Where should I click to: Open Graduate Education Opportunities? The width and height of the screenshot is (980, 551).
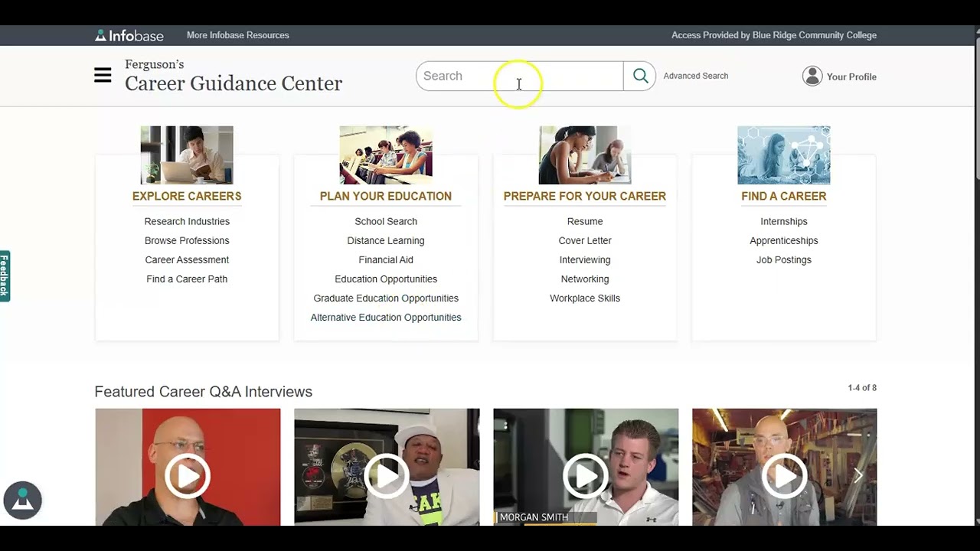pos(386,298)
